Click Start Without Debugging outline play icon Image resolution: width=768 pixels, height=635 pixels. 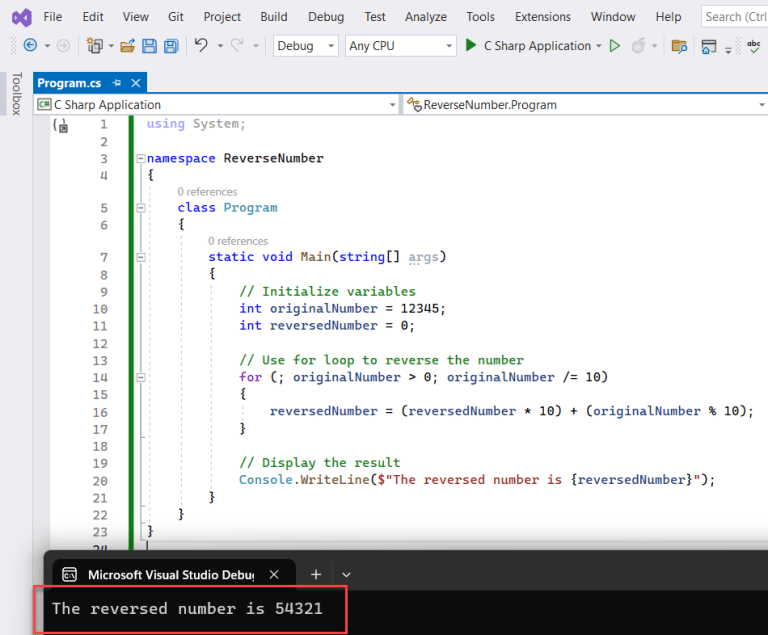pos(615,46)
